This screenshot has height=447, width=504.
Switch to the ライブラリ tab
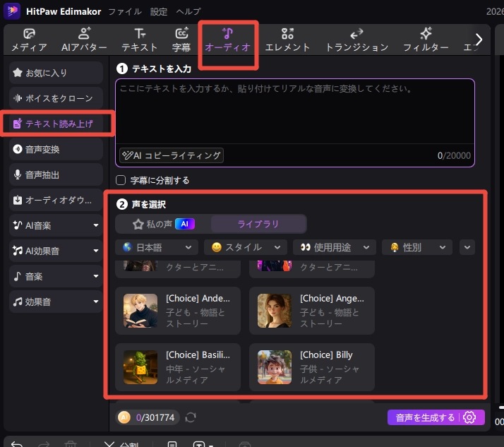coord(258,224)
